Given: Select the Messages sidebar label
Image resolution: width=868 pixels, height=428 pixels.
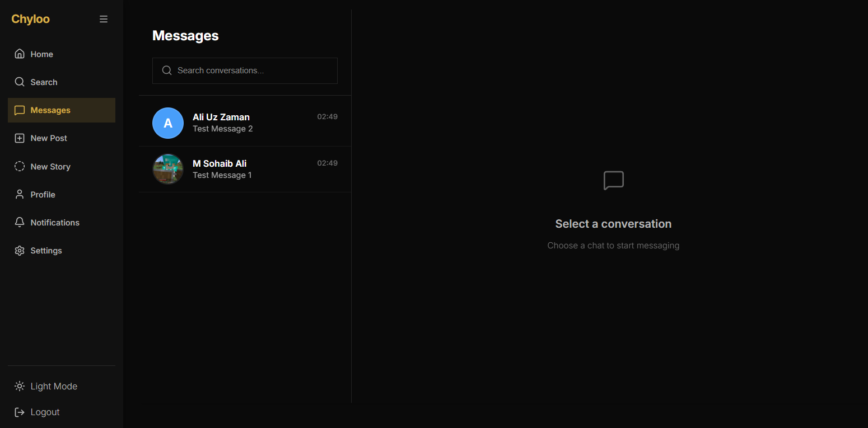Looking at the screenshot, I should point(50,110).
